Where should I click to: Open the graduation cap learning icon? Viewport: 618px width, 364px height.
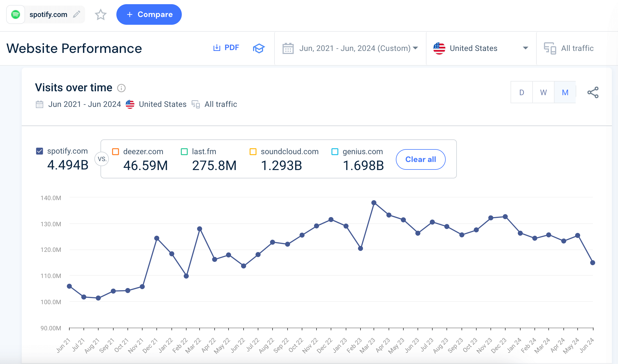(259, 48)
